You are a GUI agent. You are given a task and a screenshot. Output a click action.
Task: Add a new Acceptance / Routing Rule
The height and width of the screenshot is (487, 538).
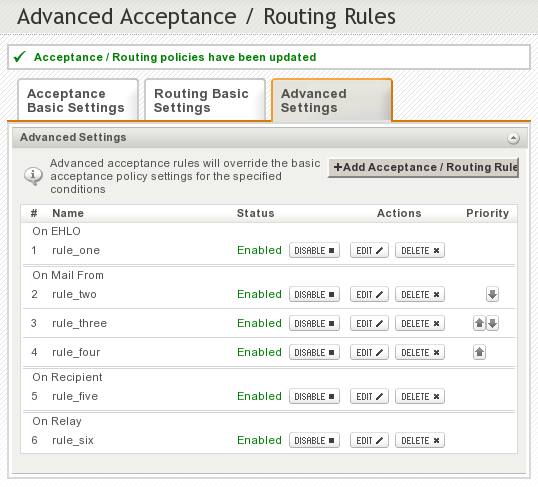[x=423, y=167]
